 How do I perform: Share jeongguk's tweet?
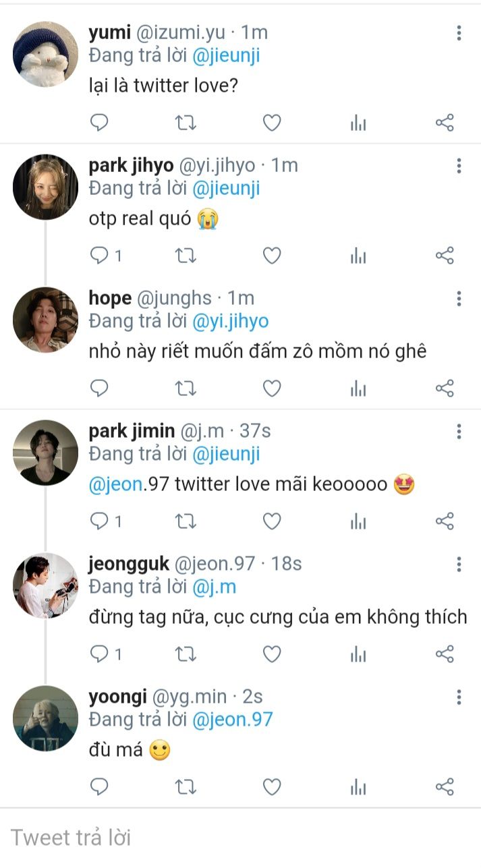[445, 654]
